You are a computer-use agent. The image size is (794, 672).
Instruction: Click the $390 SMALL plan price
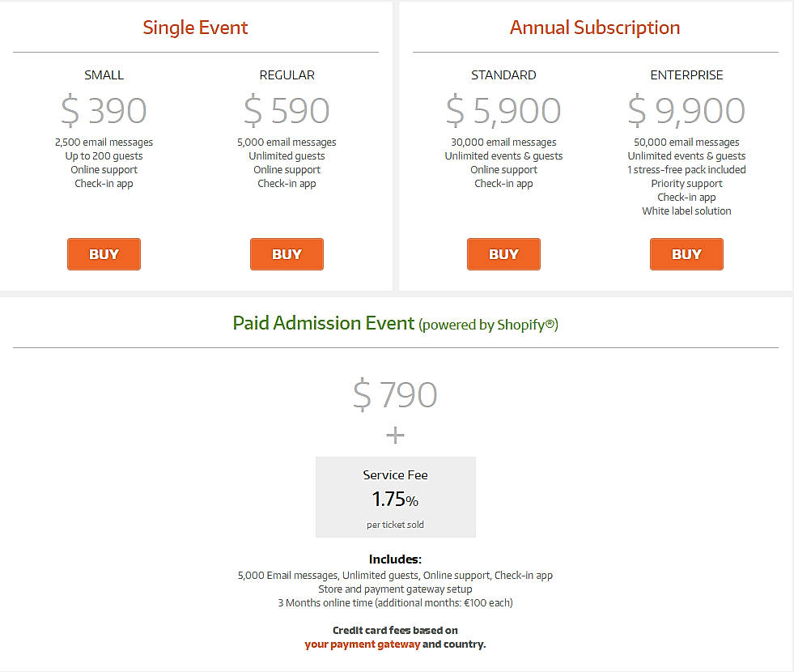(x=104, y=109)
